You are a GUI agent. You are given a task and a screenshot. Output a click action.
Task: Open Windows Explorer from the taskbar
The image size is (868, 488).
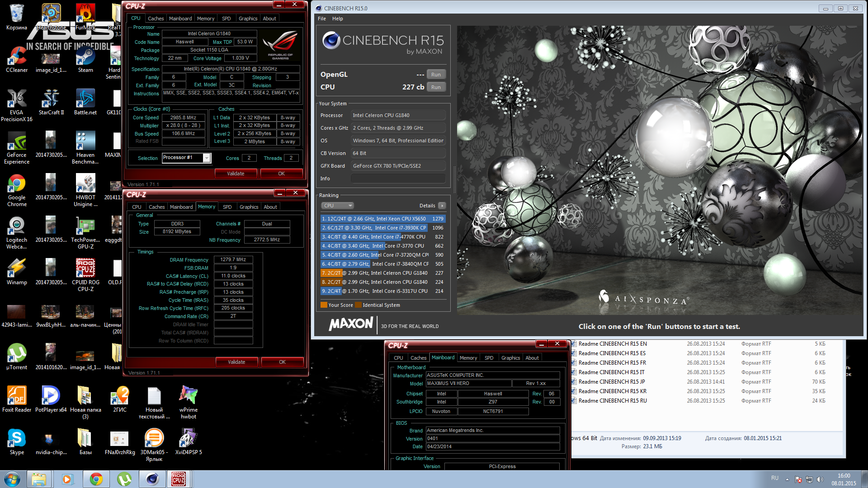39,479
